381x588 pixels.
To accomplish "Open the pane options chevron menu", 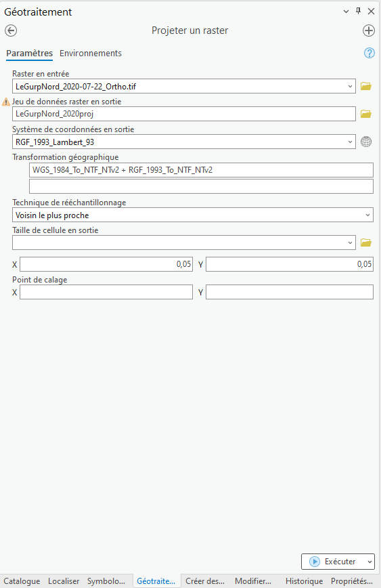I will pos(346,12).
